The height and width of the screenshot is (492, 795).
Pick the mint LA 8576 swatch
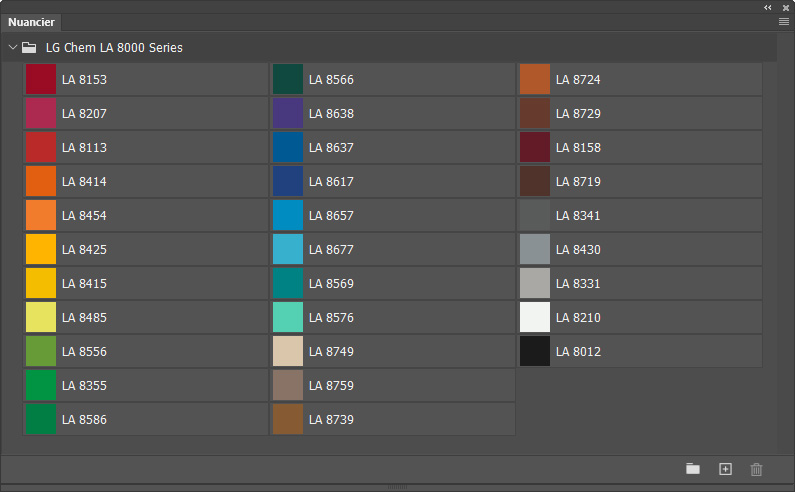[288, 317]
